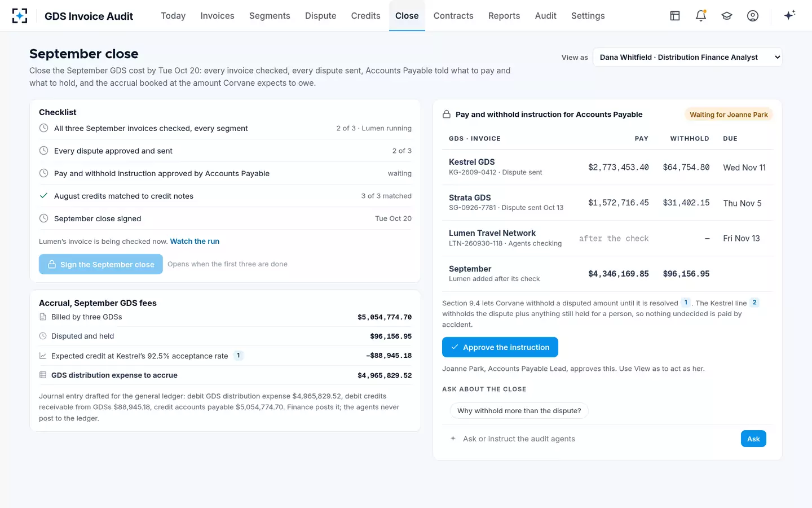Viewport: 812px width, 508px height.
Task: Select the Kestrel GDS invoice row name
Action: tap(471, 162)
